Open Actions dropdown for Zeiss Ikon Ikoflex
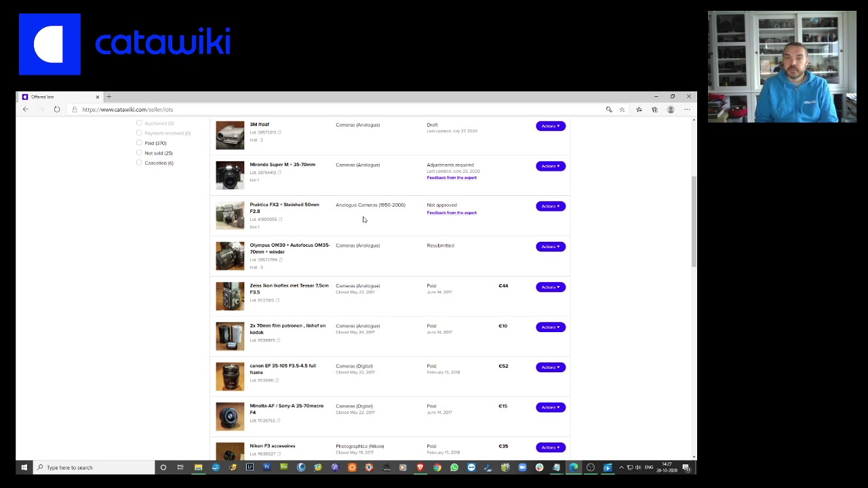The width and height of the screenshot is (868, 488). [x=551, y=287]
